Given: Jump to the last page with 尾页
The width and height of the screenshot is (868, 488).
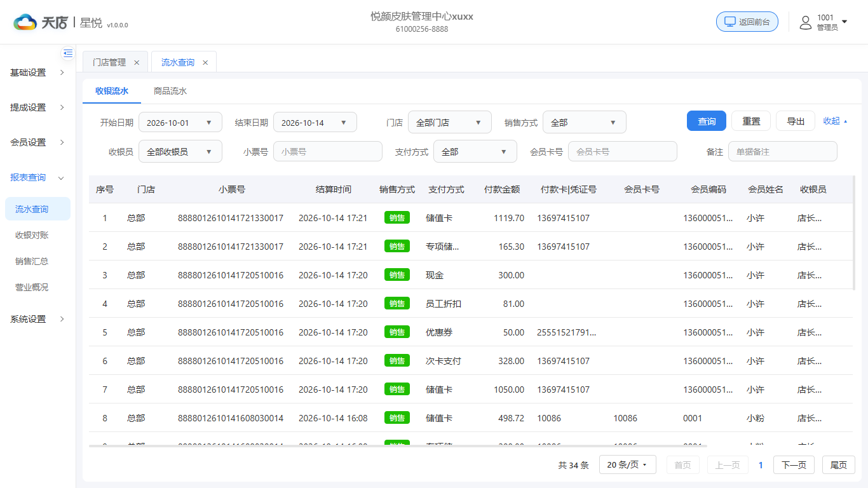Looking at the screenshot, I should (839, 465).
